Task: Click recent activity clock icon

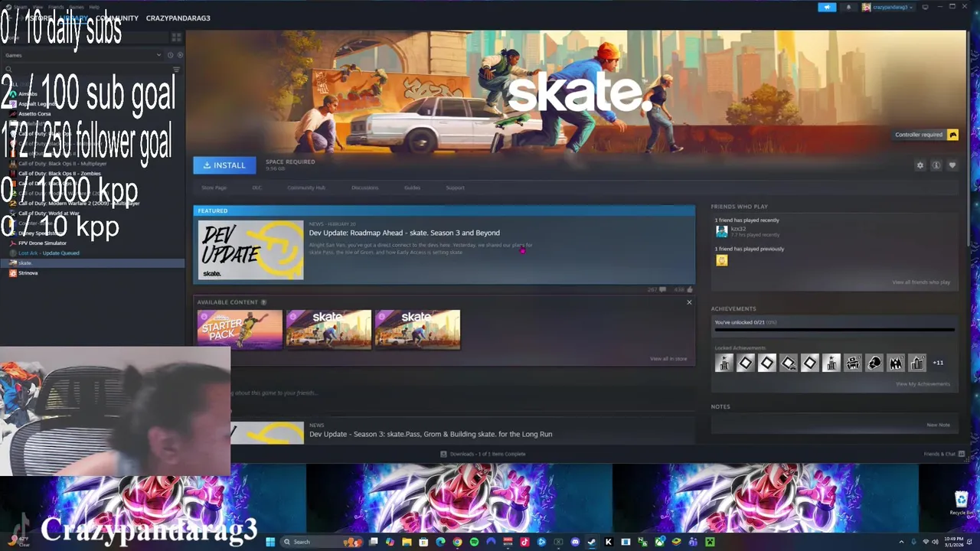Action: [171, 55]
